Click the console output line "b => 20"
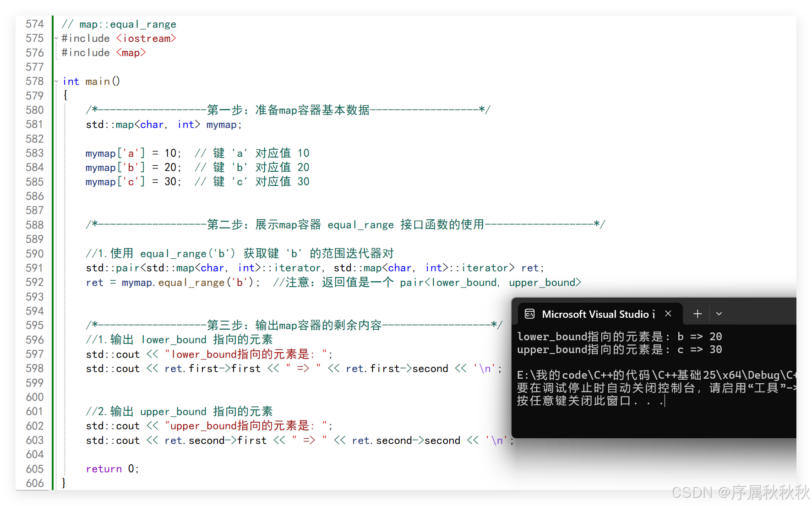The image size is (812, 506). pos(620,337)
